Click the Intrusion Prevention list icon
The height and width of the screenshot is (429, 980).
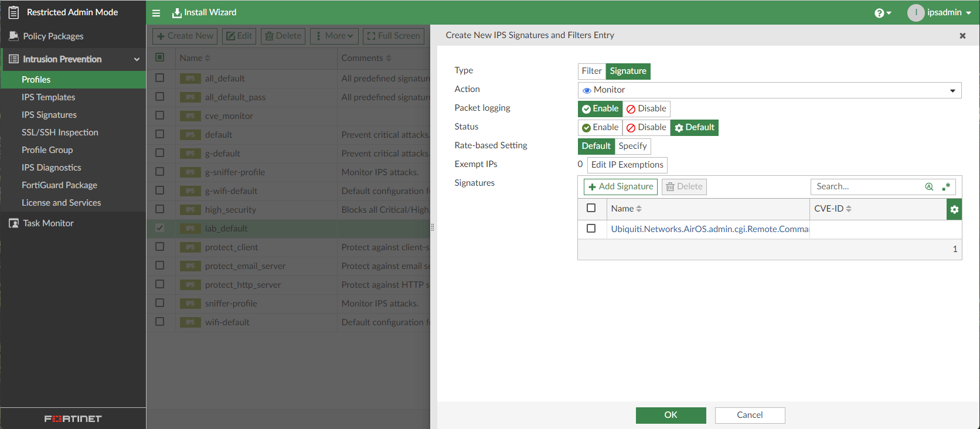(13, 59)
